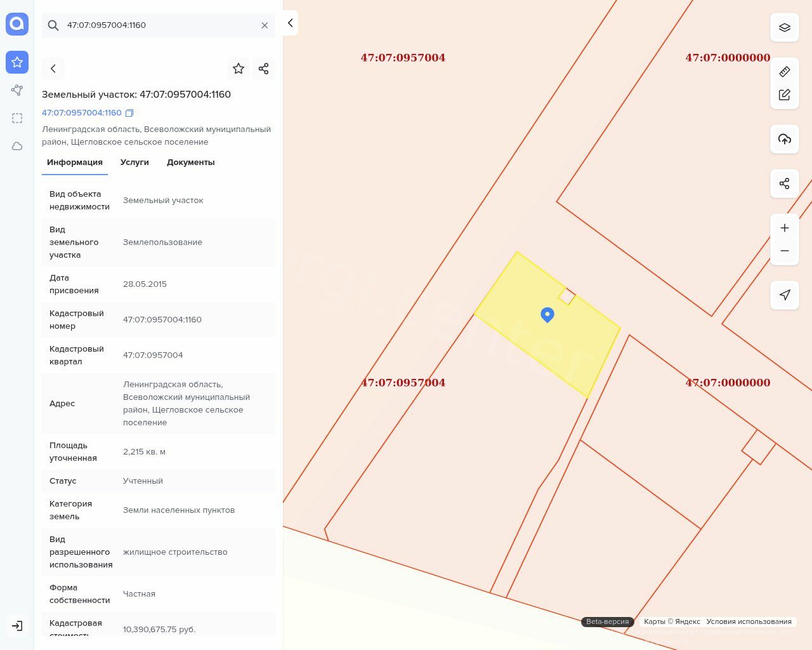Go back from the parcel card

point(53,69)
